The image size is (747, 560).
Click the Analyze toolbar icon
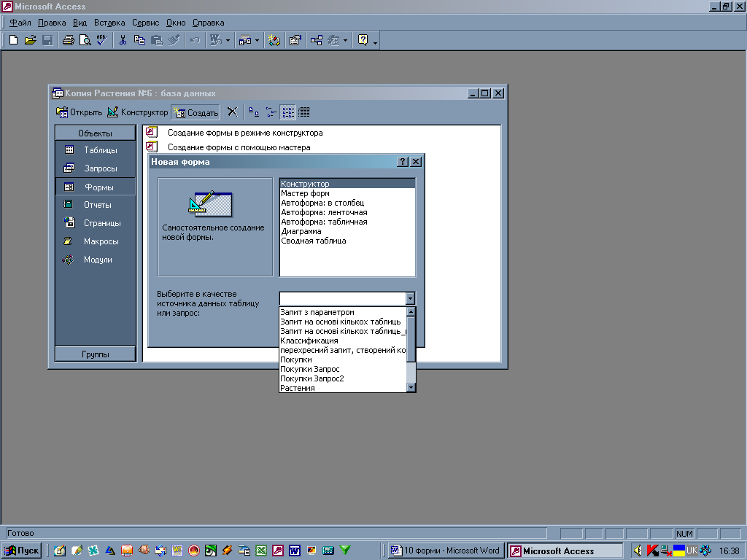coord(245,40)
